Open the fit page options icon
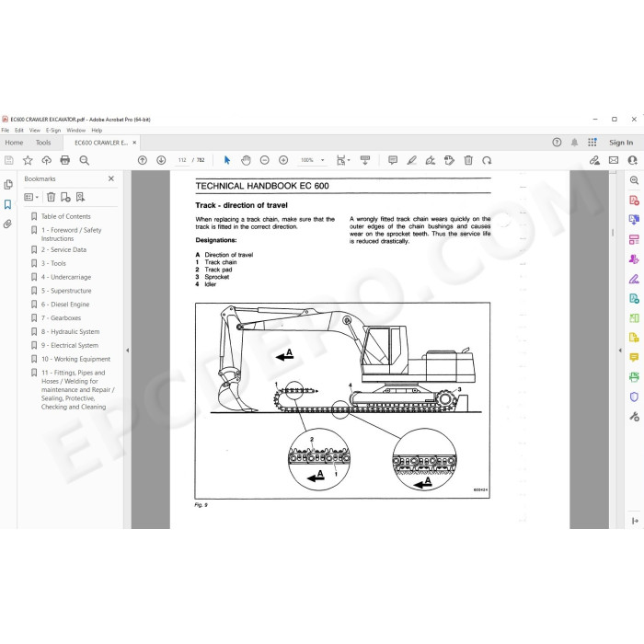Screen dimensions: 644x644 tap(342, 160)
